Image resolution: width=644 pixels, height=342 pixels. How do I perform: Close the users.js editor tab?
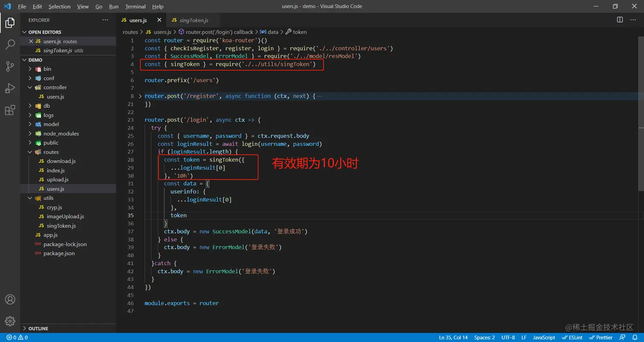click(x=159, y=20)
